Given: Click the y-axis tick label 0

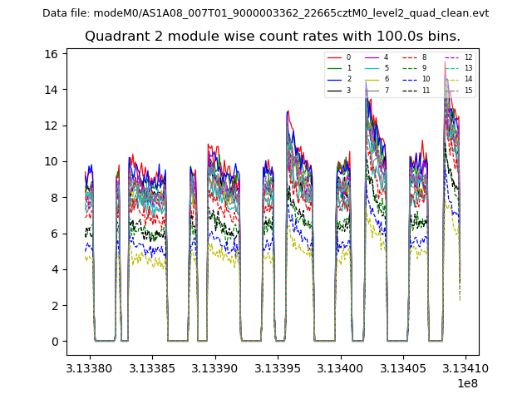Looking at the screenshot, I should click(54, 342).
